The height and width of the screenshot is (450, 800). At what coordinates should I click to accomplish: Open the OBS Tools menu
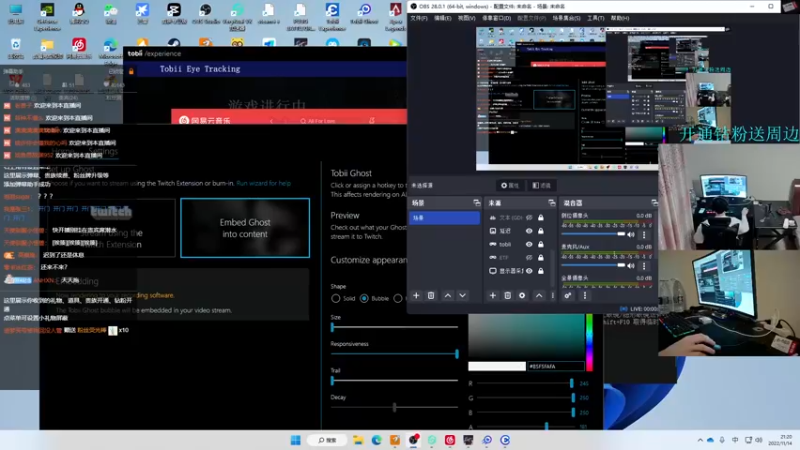[x=595, y=18]
